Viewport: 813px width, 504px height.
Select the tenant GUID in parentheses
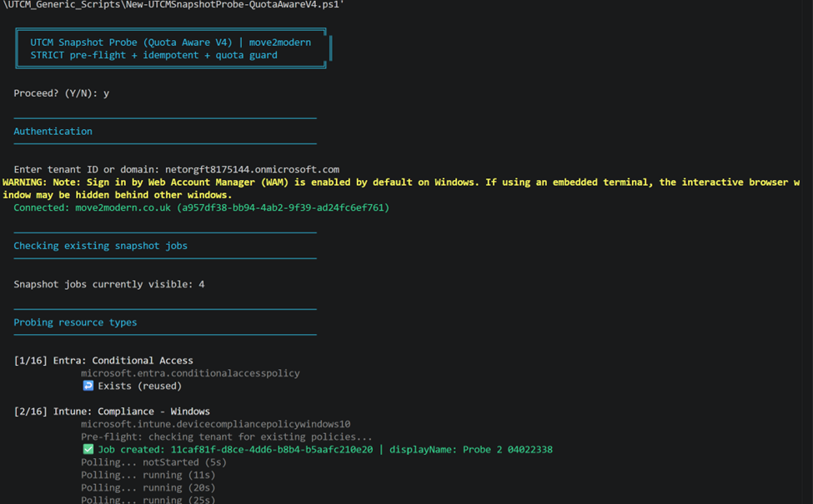[283, 207]
